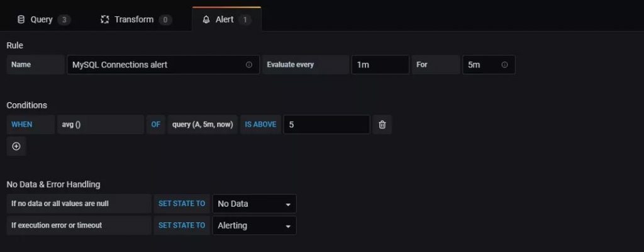The image size is (644, 252).
Task: Click the threshold value field containing 5
Action: 326,124
